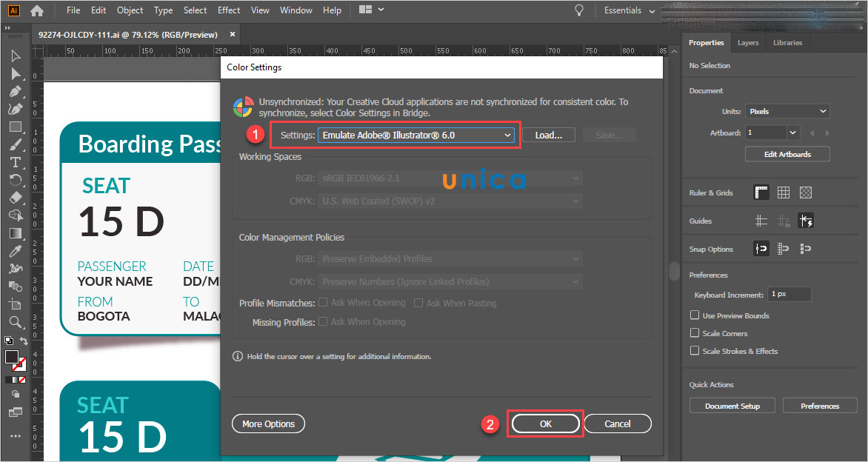Check Ask When Pasting checkbox

(x=418, y=304)
